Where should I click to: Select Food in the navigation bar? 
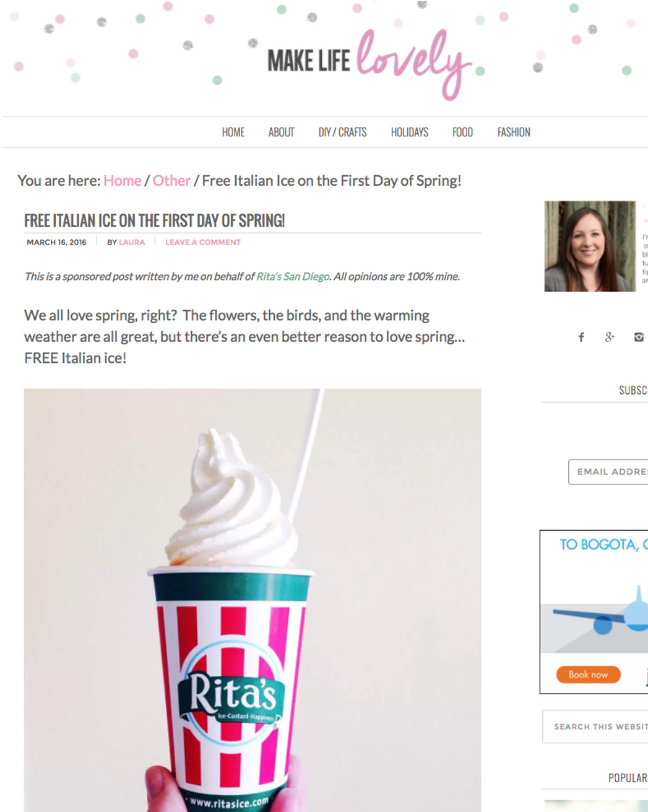462,132
